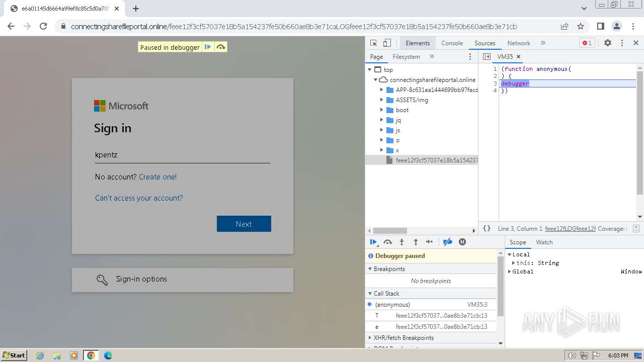Open DevTools customize three-dot menu

[622, 43]
